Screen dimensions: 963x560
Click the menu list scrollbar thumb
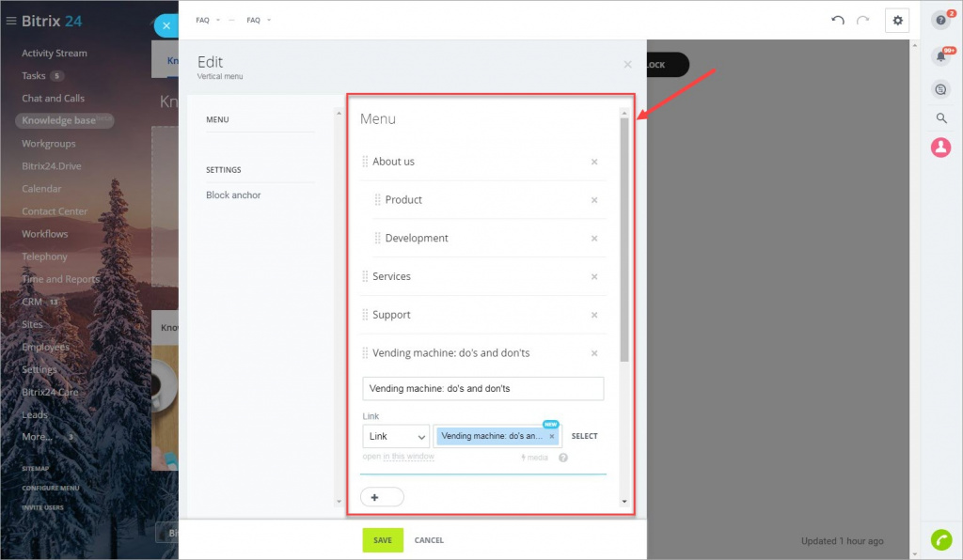pyautogui.click(x=624, y=240)
